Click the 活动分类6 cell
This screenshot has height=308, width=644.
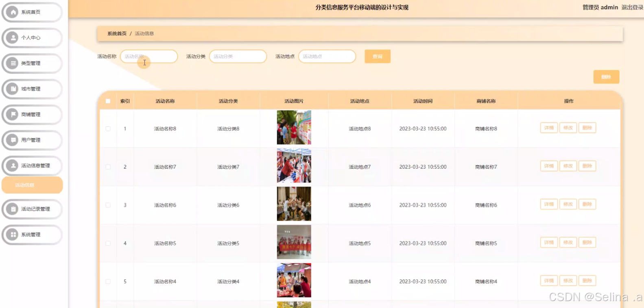[228, 205]
